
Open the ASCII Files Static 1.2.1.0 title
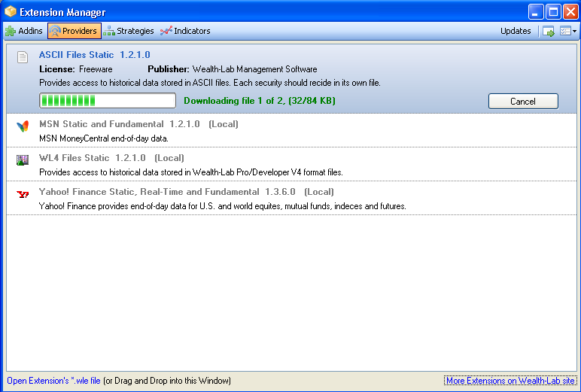(95, 55)
